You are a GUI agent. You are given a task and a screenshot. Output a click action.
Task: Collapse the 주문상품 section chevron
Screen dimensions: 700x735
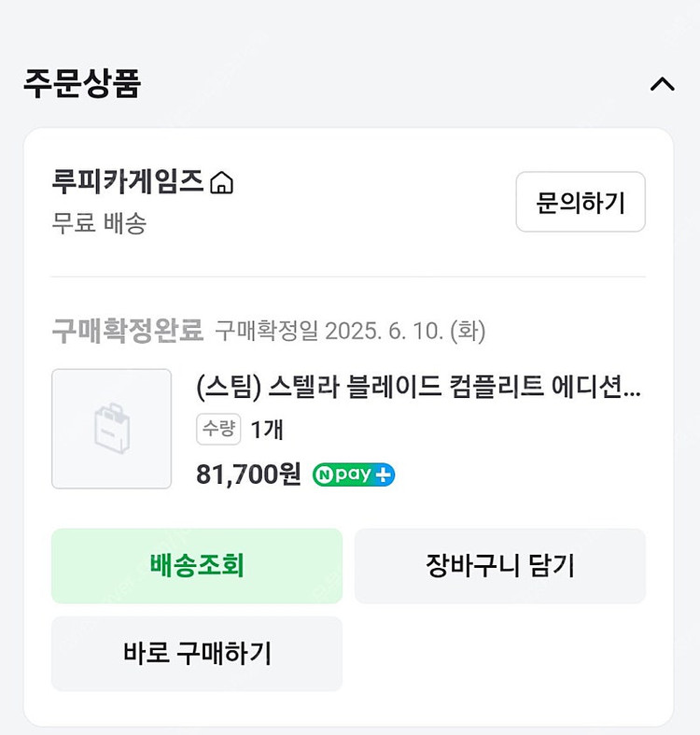(x=662, y=84)
